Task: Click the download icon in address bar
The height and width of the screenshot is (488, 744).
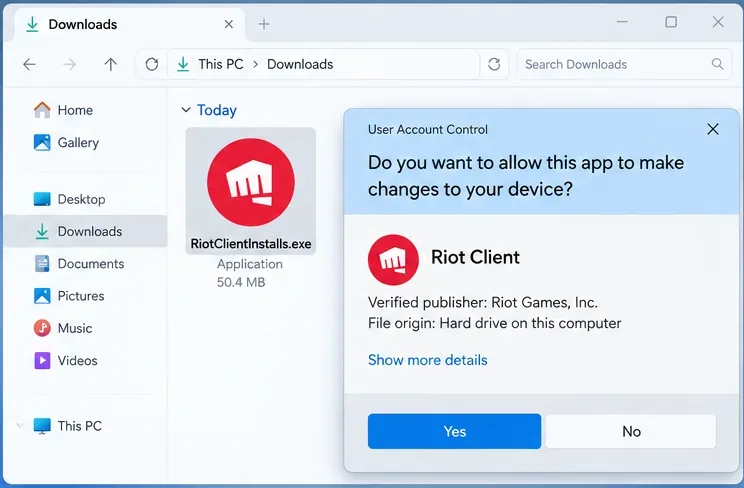Action: tap(183, 64)
